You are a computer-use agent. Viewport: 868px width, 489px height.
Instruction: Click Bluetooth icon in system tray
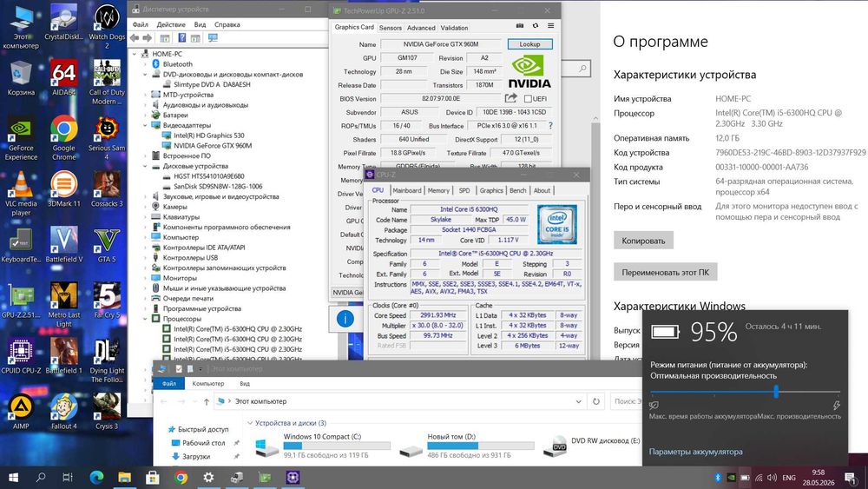click(x=718, y=478)
